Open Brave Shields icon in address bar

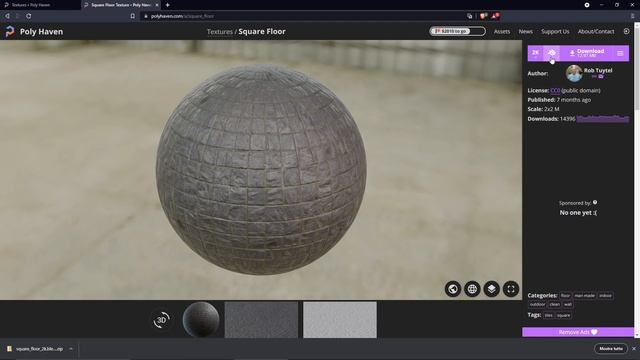[483, 16]
